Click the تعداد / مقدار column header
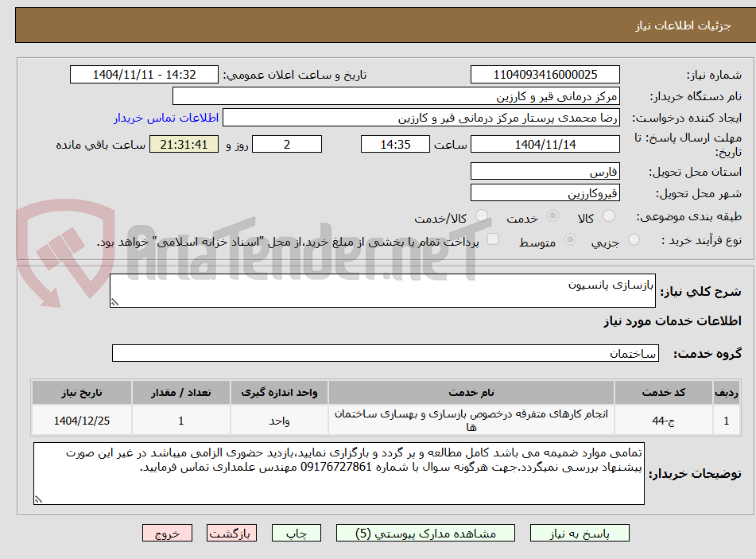 [x=180, y=393]
